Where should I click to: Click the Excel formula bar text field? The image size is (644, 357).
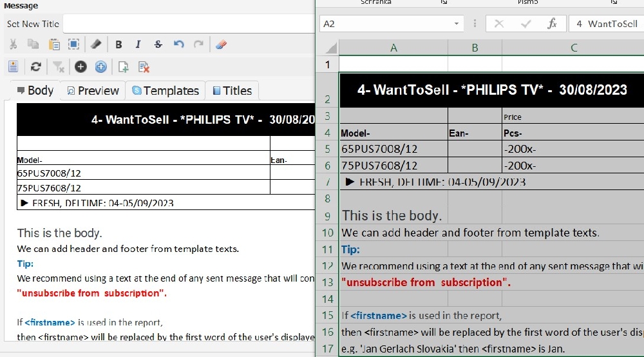coord(606,24)
